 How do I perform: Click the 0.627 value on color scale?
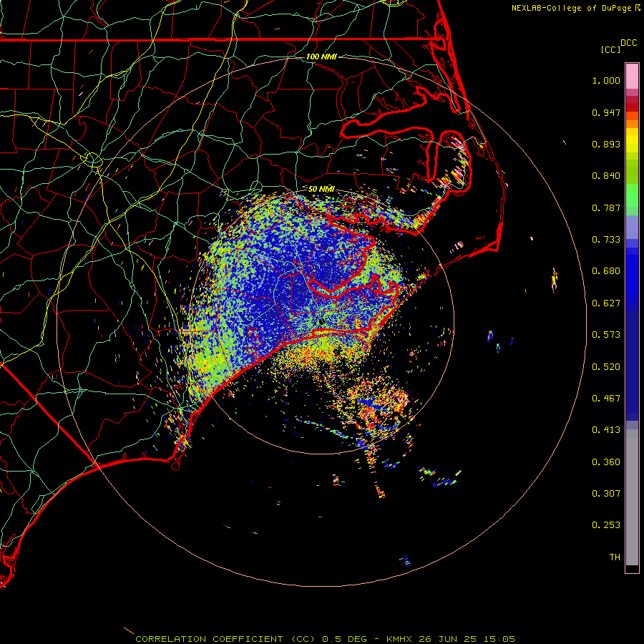point(606,303)
